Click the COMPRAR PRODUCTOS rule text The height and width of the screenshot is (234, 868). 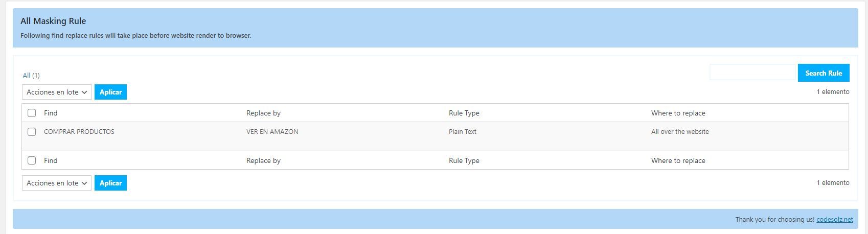[79, 131]
